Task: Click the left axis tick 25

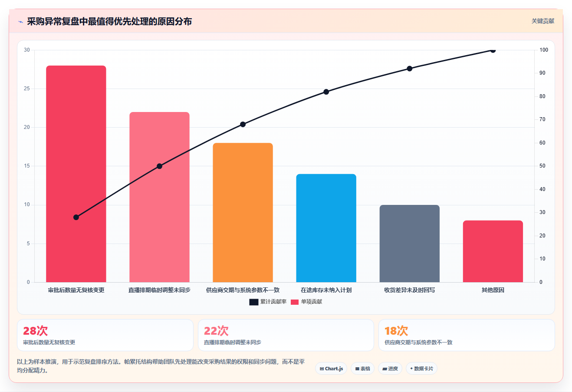Action: coord(27,89)
